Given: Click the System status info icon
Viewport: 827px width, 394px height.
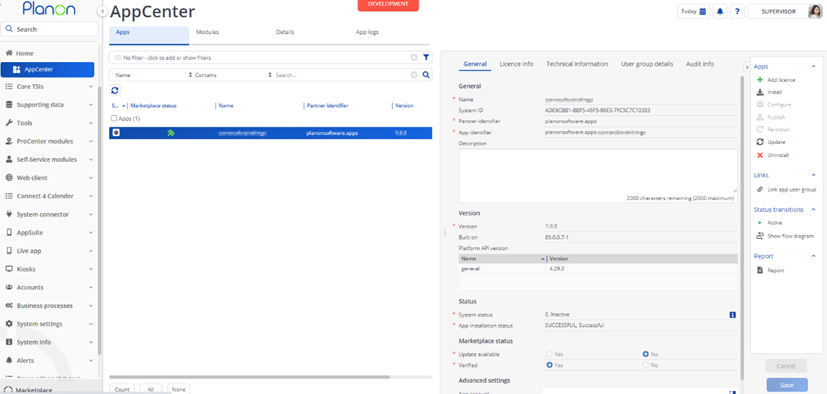Looking at the screenshot, I should tap(732, 315).
